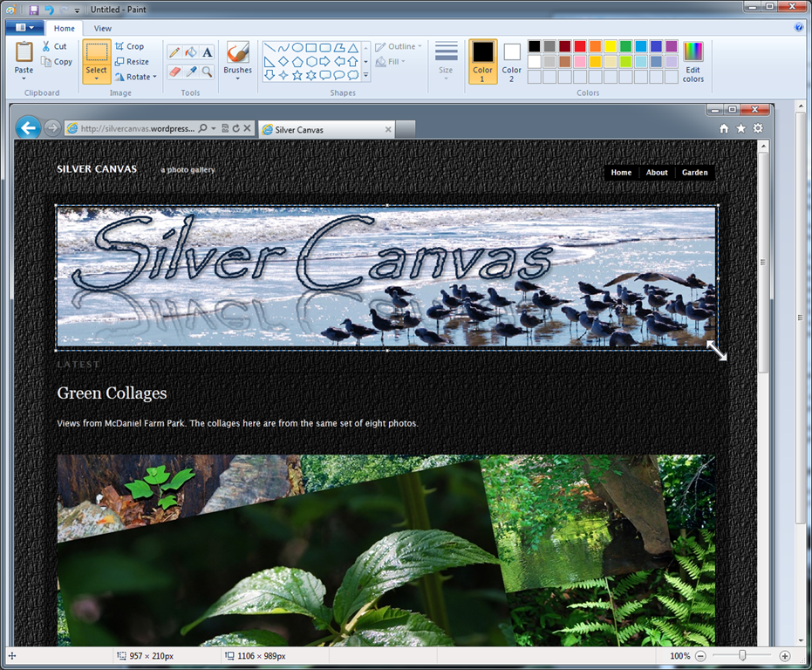Select the Pencil tool

(174, 52)
